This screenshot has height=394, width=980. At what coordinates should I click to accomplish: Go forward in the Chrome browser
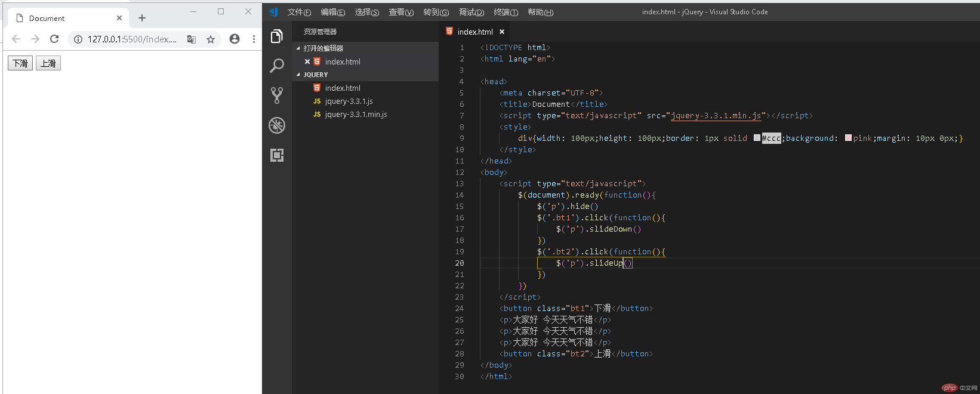pos(35,39)
